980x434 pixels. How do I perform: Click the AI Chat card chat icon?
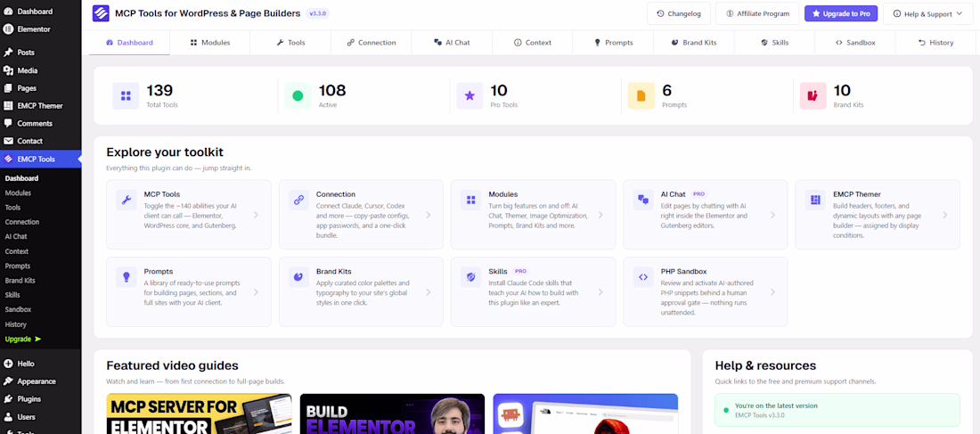pos(643,201)
